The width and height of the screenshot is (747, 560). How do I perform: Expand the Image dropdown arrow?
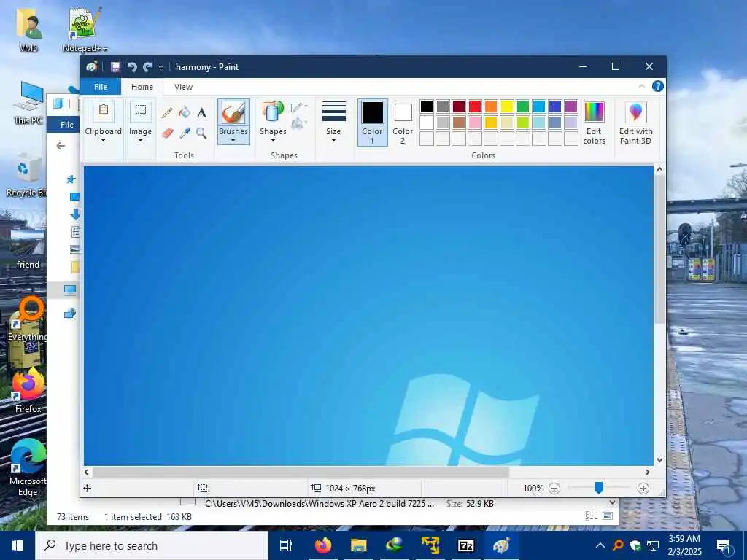141,141
